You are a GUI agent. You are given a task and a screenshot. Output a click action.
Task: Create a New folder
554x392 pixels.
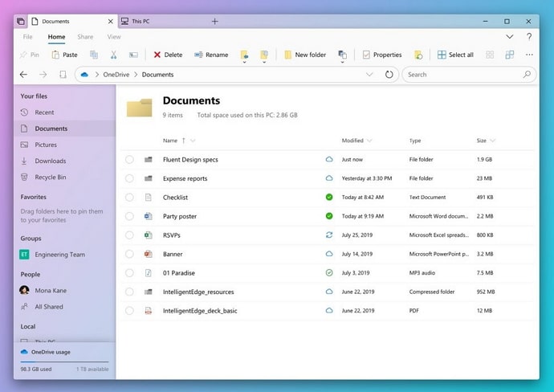coord(305,55)
